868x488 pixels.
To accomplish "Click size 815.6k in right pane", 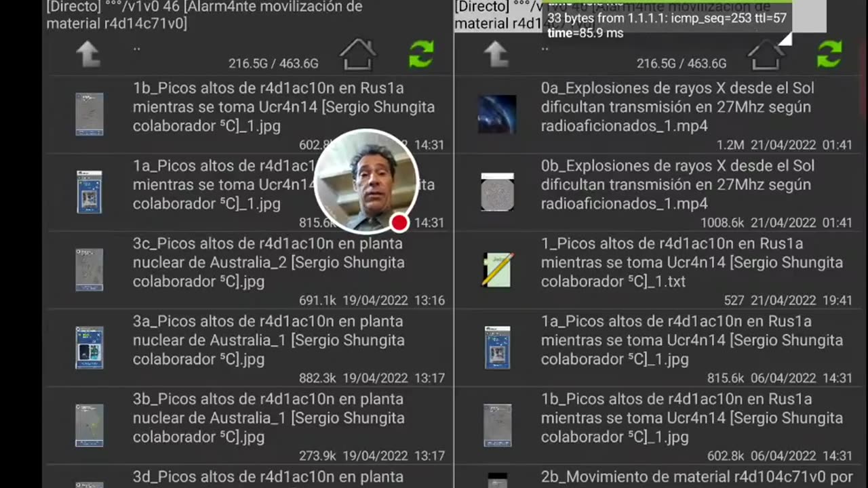I will (726, 379).
